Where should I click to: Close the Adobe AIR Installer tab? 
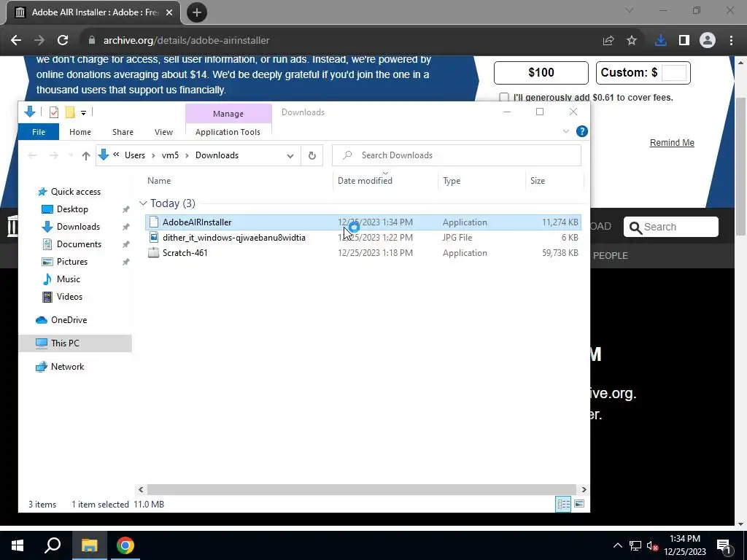(169, 12)
